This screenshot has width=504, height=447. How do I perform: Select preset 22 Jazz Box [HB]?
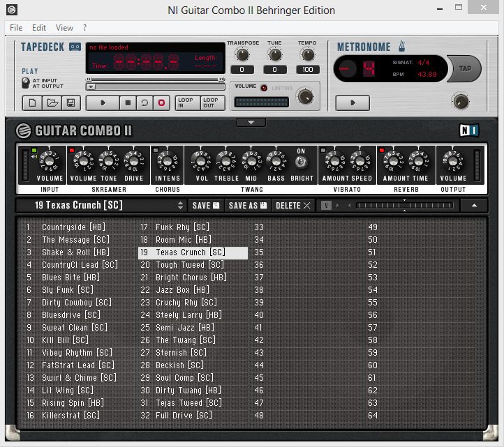pos(193,290)
